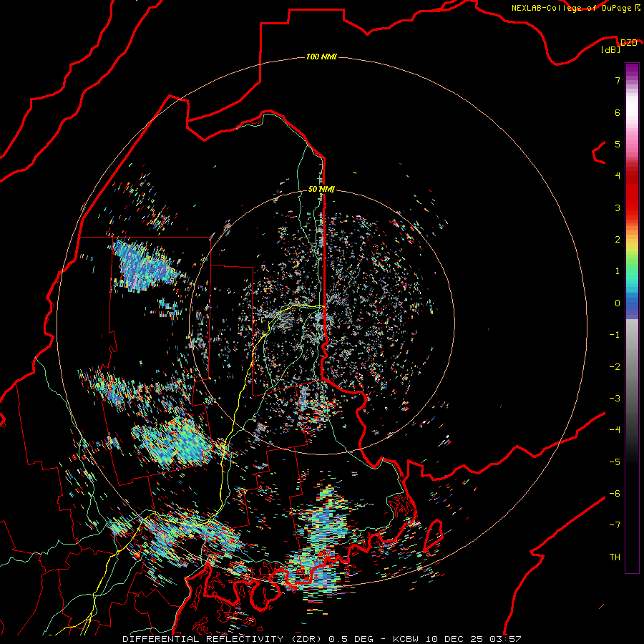Click the '3' value on the color scale
This screenshot has width=644, height=644.
(618, 208)
